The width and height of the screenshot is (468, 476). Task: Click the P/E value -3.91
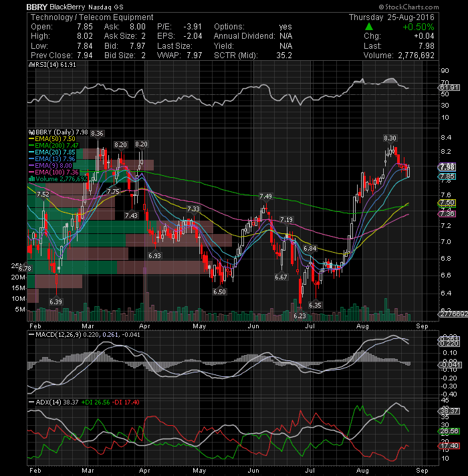[193, 27]
